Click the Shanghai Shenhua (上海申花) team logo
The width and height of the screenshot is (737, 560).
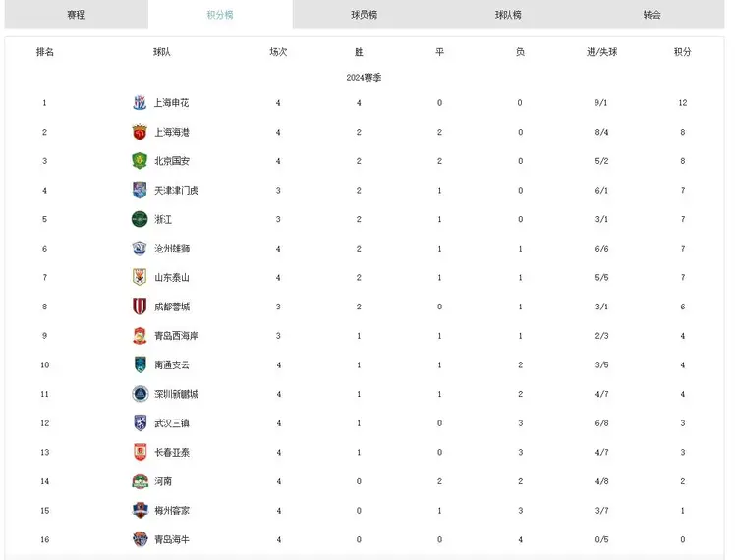(140, 103)
